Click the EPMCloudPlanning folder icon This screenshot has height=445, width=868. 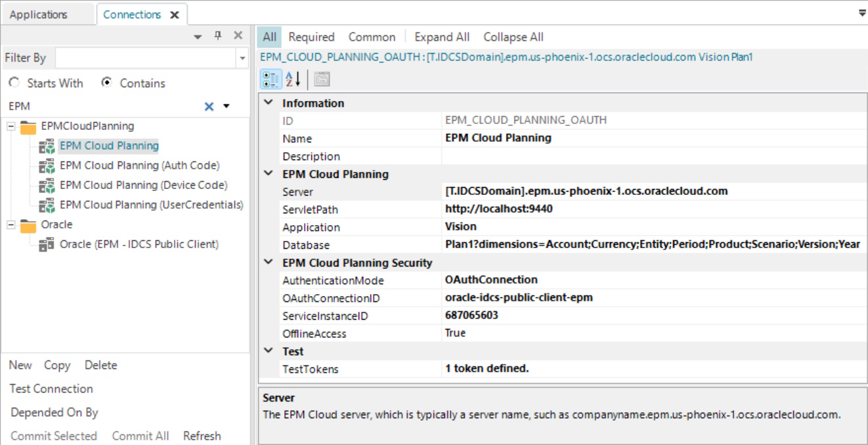click(28, 126)
